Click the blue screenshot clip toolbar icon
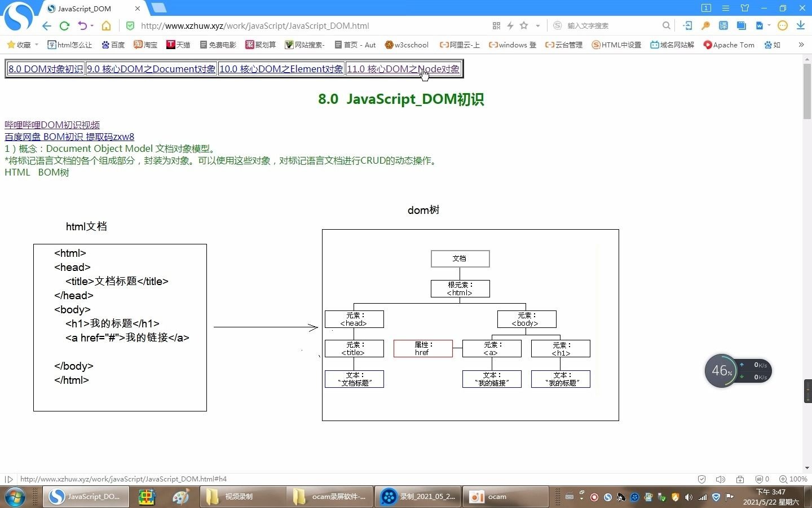812x508 pixels. click(742, 26)
